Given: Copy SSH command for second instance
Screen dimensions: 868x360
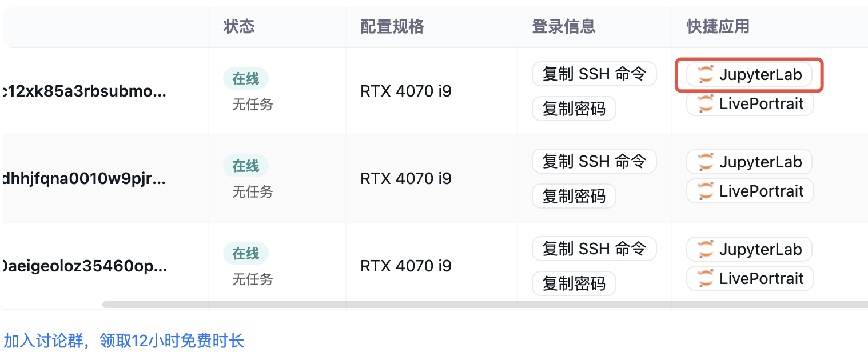Looking at the screenshot, I should [594, 161].
